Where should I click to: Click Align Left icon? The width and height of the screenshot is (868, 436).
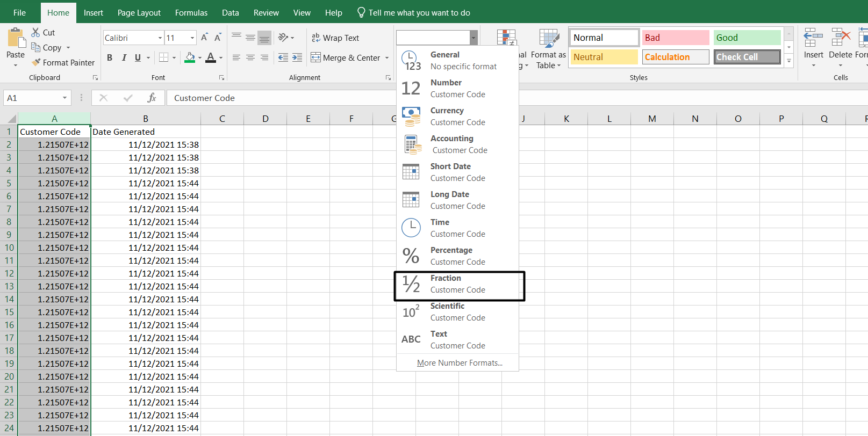[x=236, y=57]
